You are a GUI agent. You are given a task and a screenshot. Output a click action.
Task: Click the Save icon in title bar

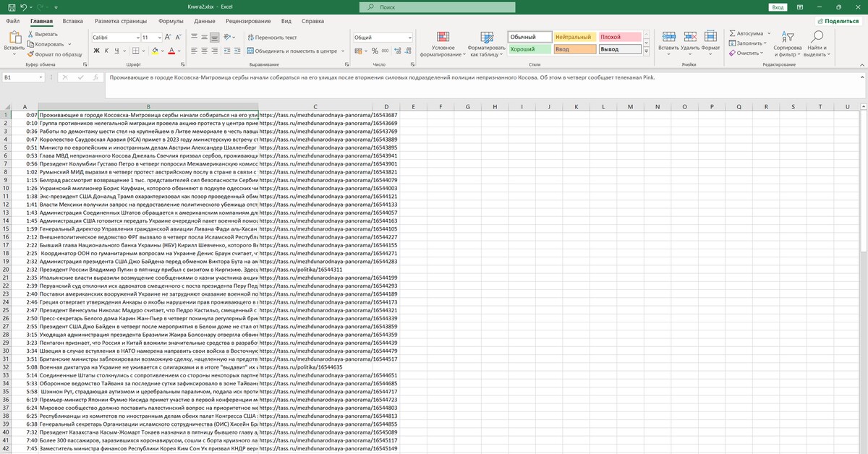(x=11, y=7)
